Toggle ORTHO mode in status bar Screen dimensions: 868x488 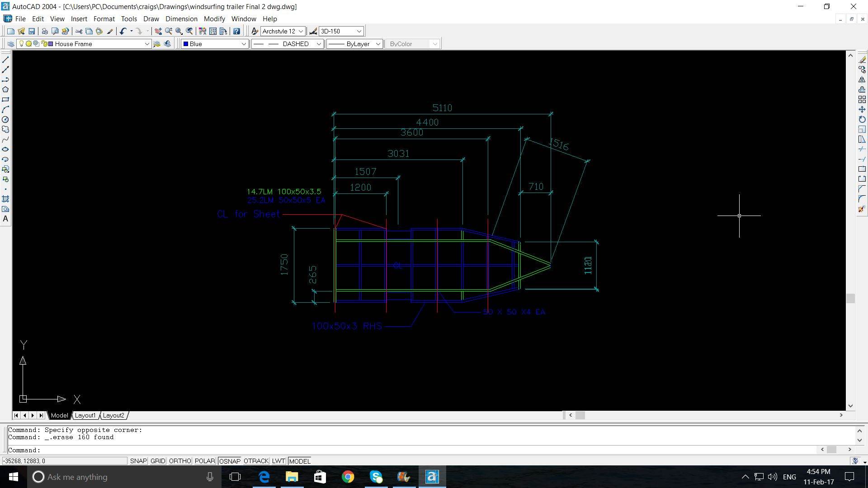(179, 461)
